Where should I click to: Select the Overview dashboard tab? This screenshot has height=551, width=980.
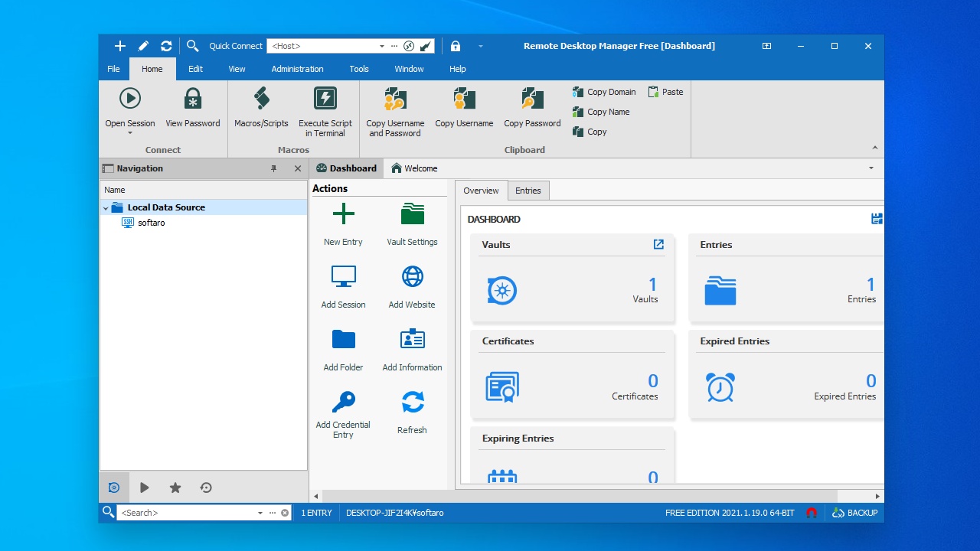tap(481, 191)
